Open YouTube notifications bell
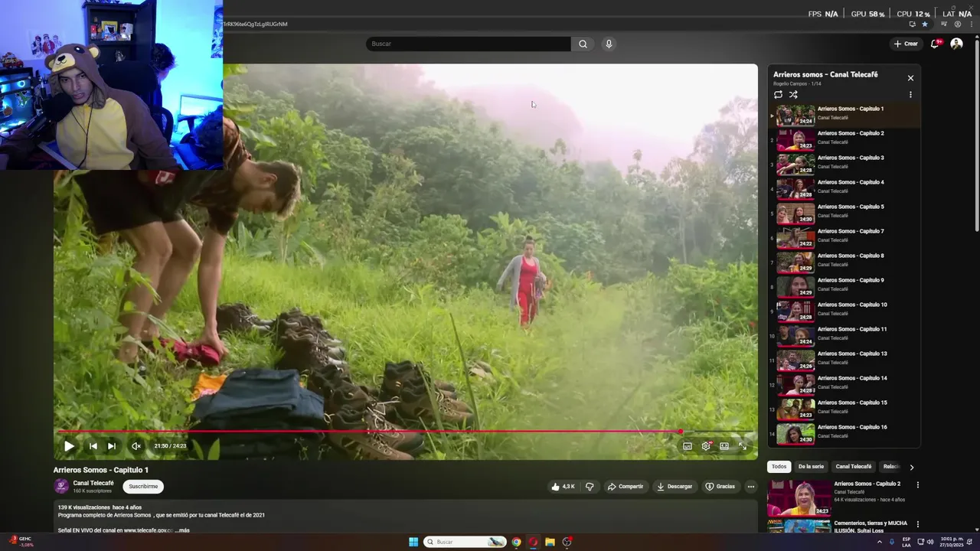Viewport: 980px width, 551px height. pos(935,44)
